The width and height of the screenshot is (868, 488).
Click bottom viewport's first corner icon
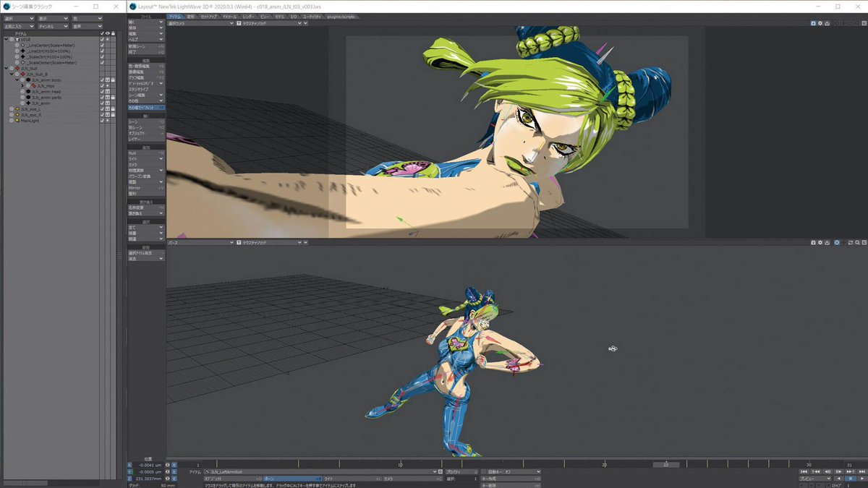[813, 243]
